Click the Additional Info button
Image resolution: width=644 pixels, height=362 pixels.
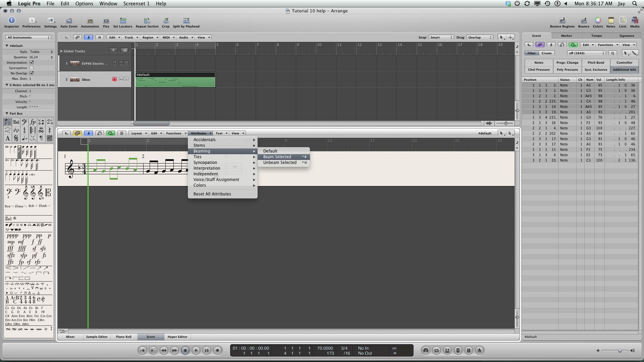point(624,70)
